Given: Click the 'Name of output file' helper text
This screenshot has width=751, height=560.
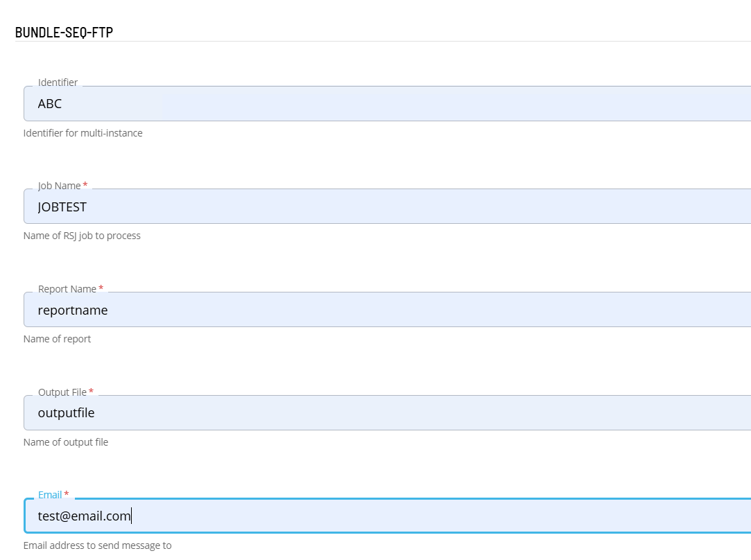Looking at the screenshot, I should [66, 442].
